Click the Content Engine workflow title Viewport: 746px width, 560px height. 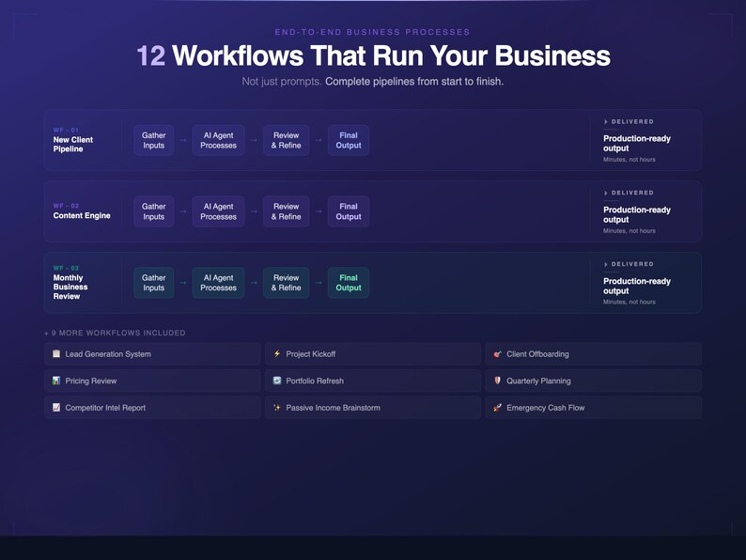pyautogui.click(x=82, y=215)
